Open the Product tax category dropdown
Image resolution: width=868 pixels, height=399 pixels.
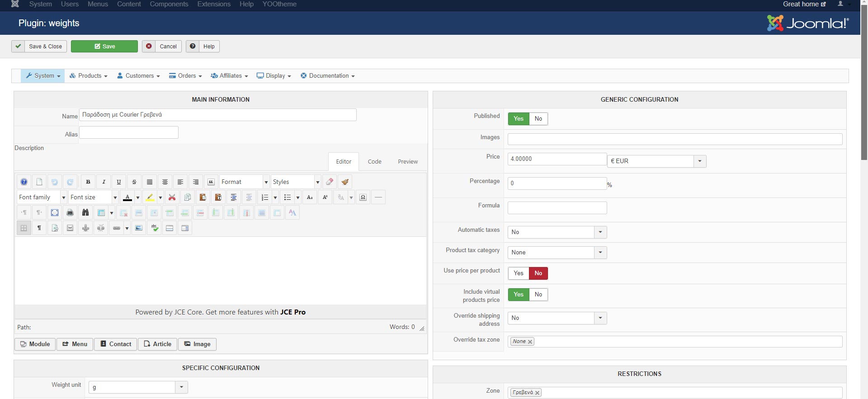pos(557,253)
